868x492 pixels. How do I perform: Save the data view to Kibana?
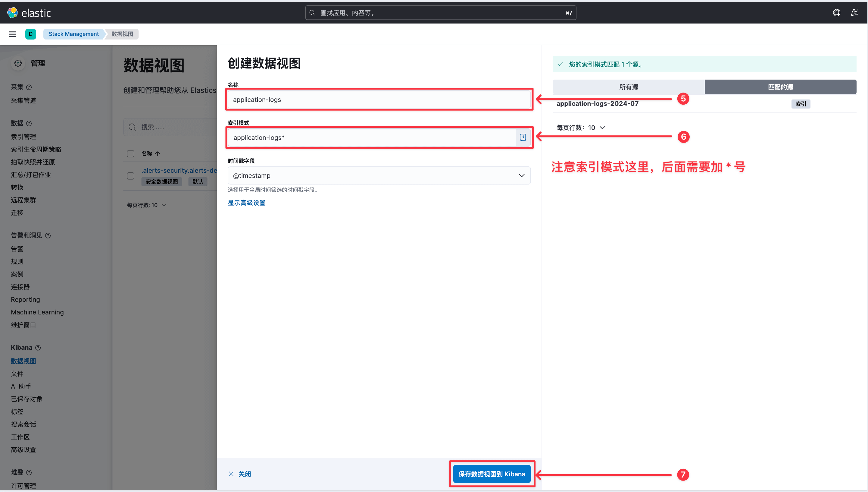[x=491, y=474]
